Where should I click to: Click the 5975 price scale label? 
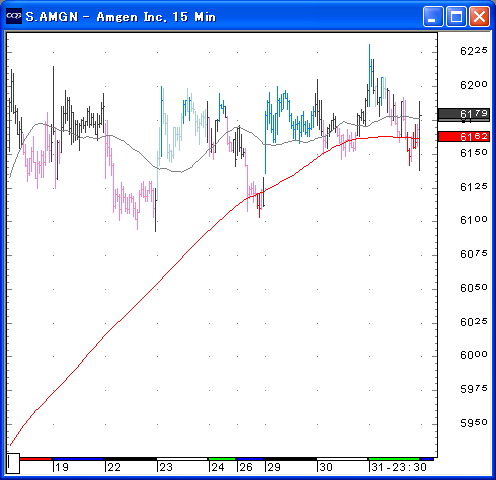point(474,389)
